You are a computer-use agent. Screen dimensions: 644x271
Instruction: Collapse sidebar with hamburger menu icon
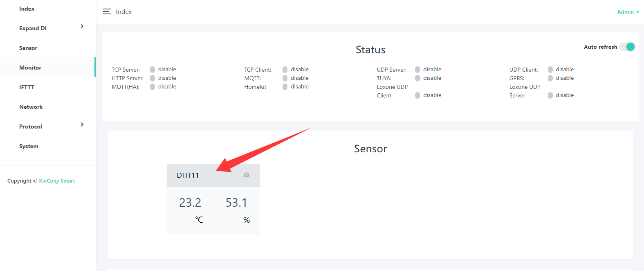[x=107, y=12]
